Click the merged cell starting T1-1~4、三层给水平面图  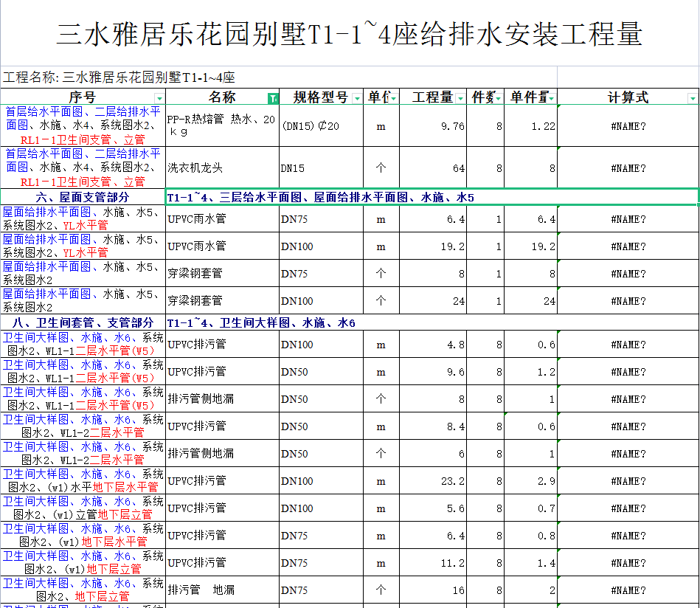click(432, 197)
